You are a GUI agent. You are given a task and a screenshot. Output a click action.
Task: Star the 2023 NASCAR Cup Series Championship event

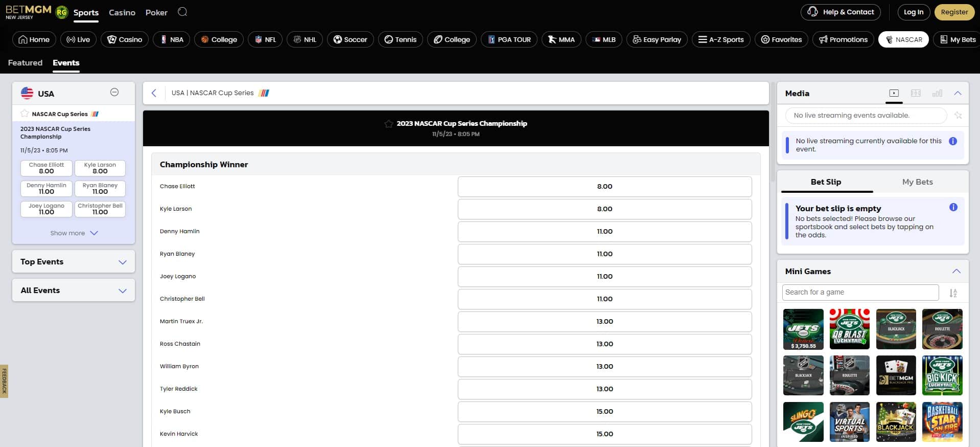click(x=389, y=124)
